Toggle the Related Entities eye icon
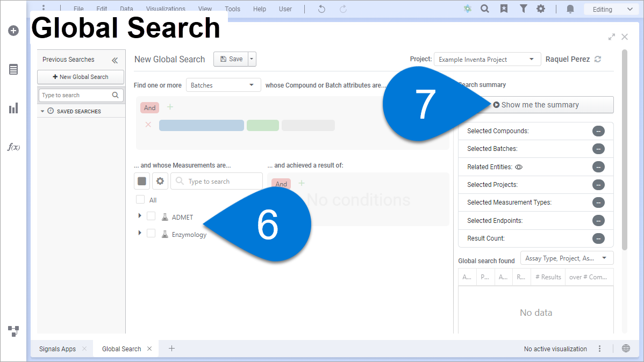 (x=519, y=167)
